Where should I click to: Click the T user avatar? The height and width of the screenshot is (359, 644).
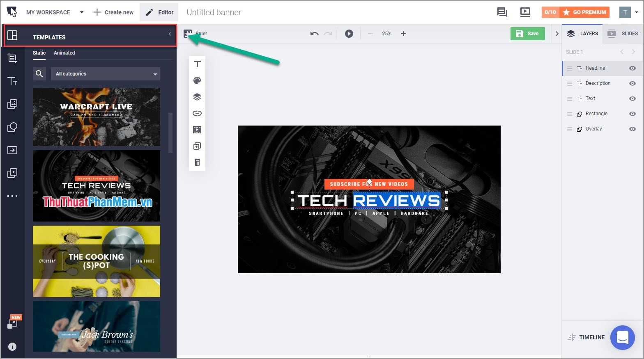tap(625, 12)
